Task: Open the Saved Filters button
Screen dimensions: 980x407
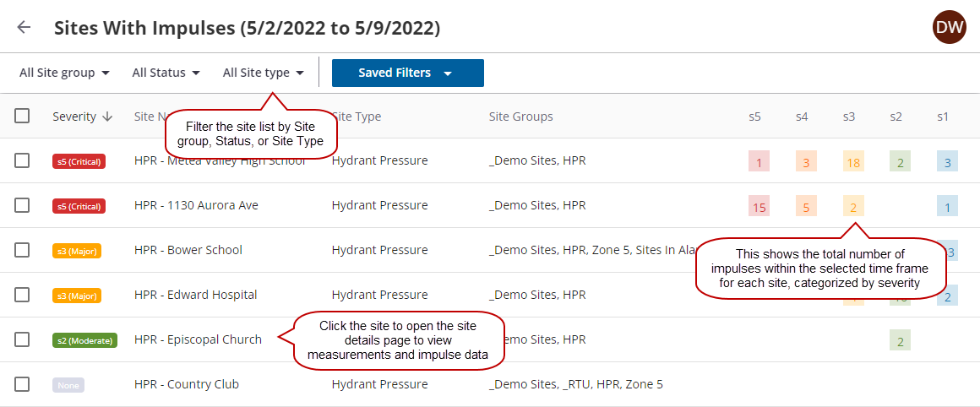Action: click(x=407, y=73)
